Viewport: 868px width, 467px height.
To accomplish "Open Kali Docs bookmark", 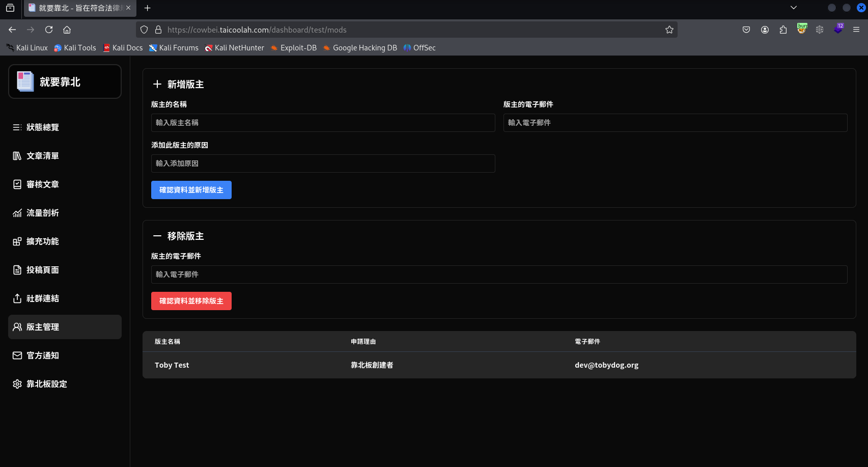I will point(123,48).
